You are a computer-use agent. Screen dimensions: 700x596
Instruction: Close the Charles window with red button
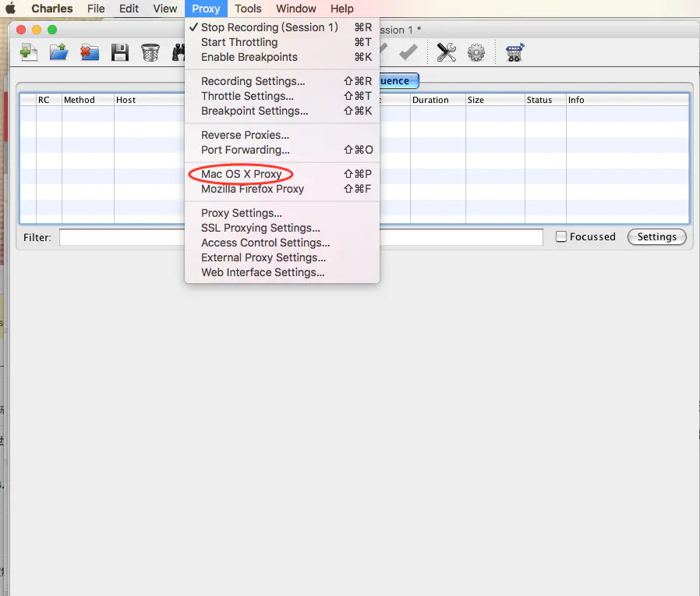[x=21, y=30]
